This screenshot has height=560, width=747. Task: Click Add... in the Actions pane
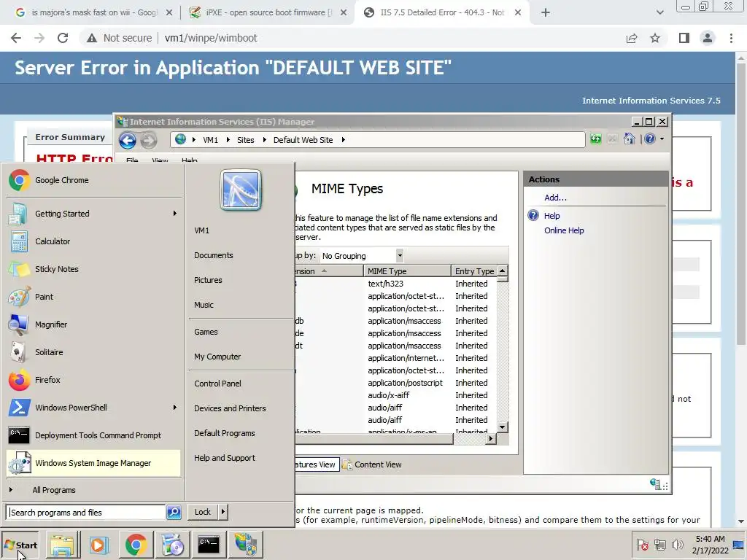555,198
